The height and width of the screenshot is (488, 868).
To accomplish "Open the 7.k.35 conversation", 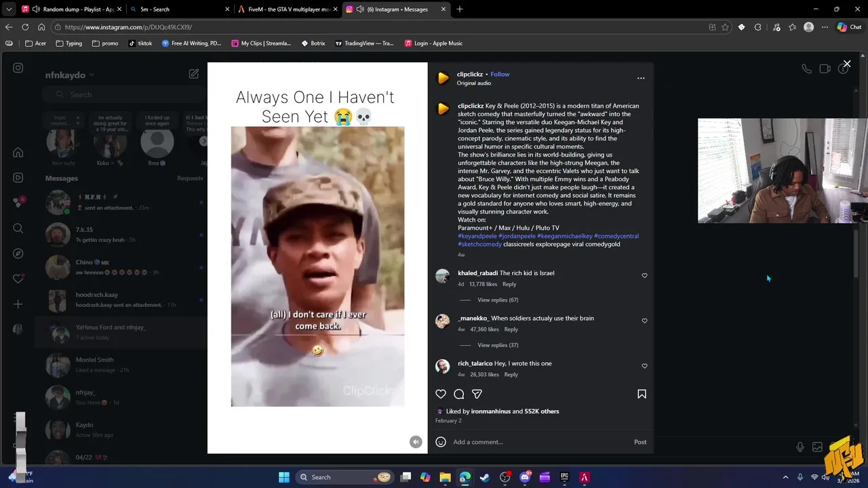I will pyautogui.click(x=122, y=235).
